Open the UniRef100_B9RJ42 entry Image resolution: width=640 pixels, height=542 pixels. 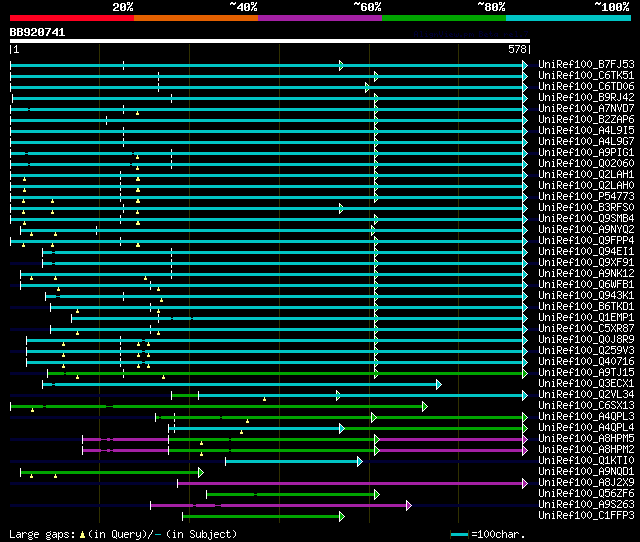point(586,98)
